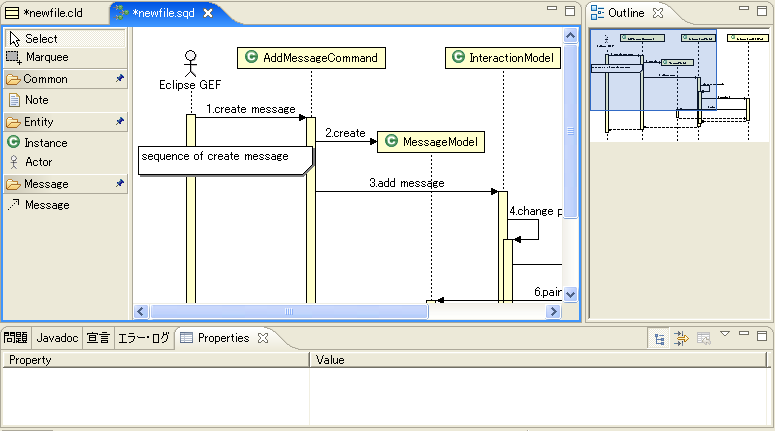Select the Instance palette tool
Image resolution: width=775 pixels, height=431 pixels.
point(65,143)
